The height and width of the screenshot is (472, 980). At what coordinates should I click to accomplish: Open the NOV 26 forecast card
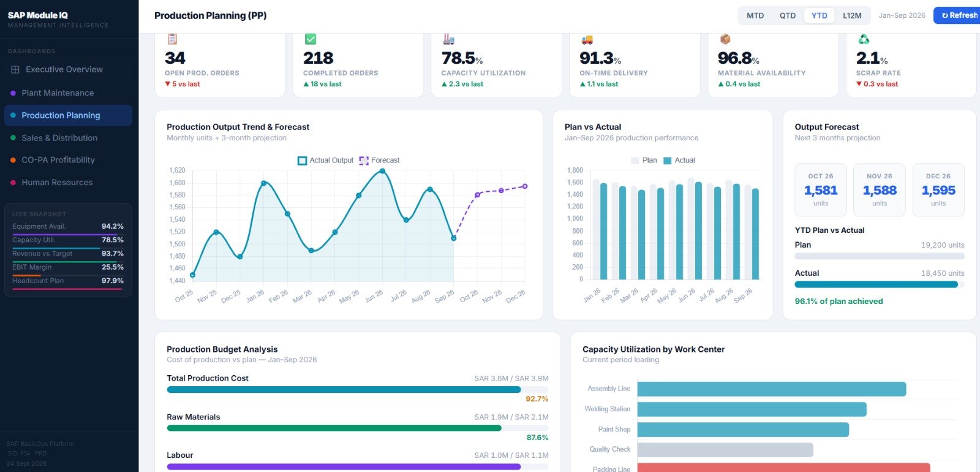pos(880,190)
